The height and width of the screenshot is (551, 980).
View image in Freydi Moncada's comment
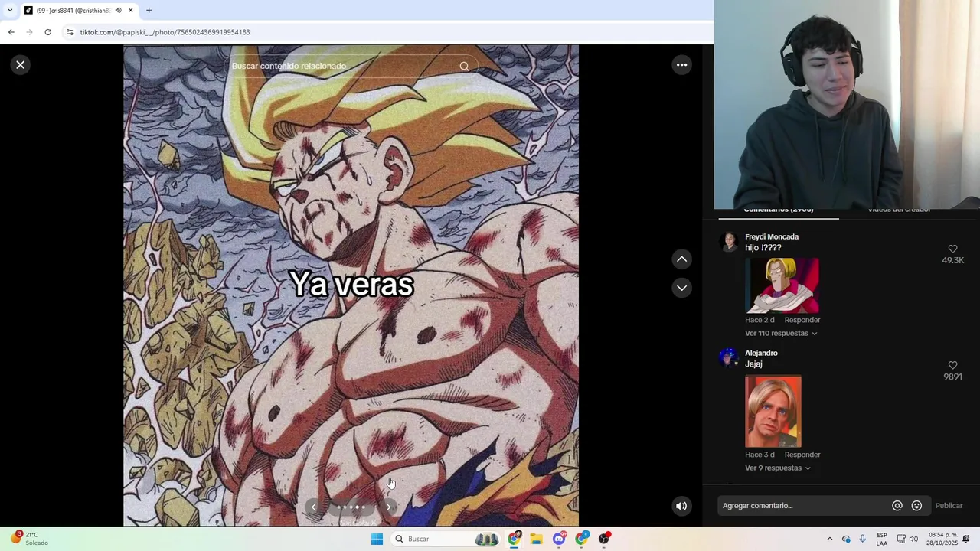coord(782,285)
